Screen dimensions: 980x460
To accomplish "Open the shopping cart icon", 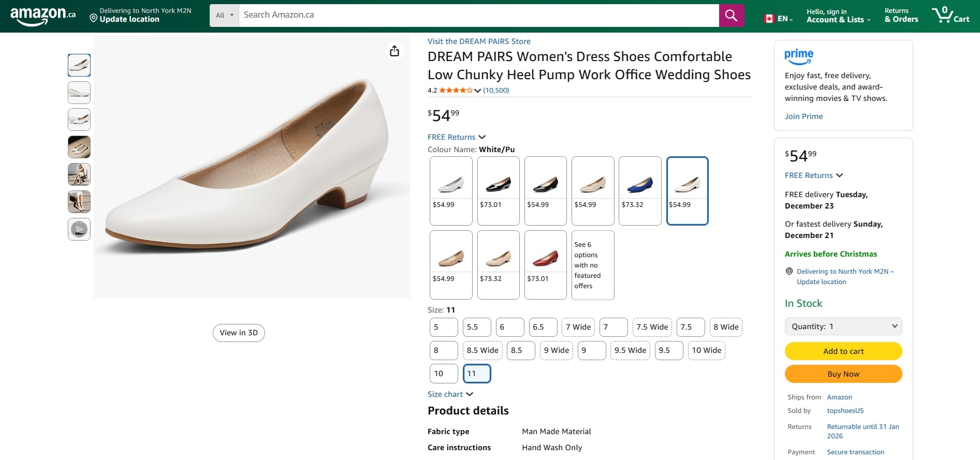I will pos(950,15).
